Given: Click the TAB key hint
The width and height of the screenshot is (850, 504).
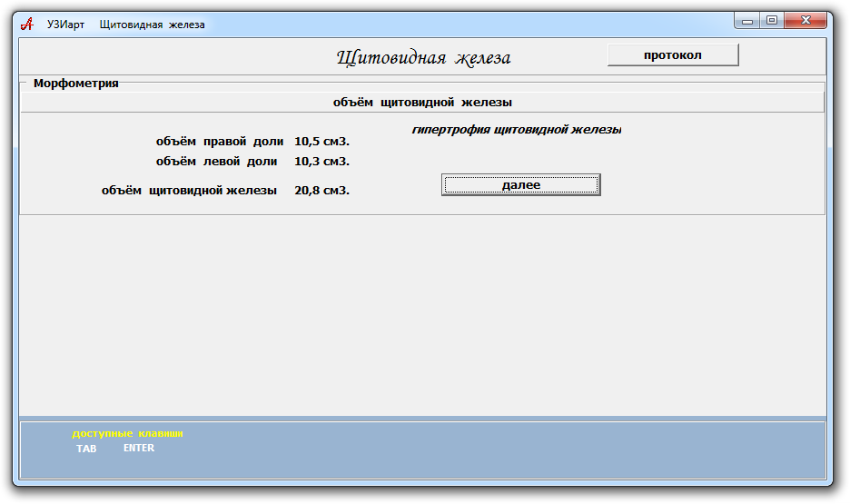Looking at the screenshot, I should click(86, 449).
